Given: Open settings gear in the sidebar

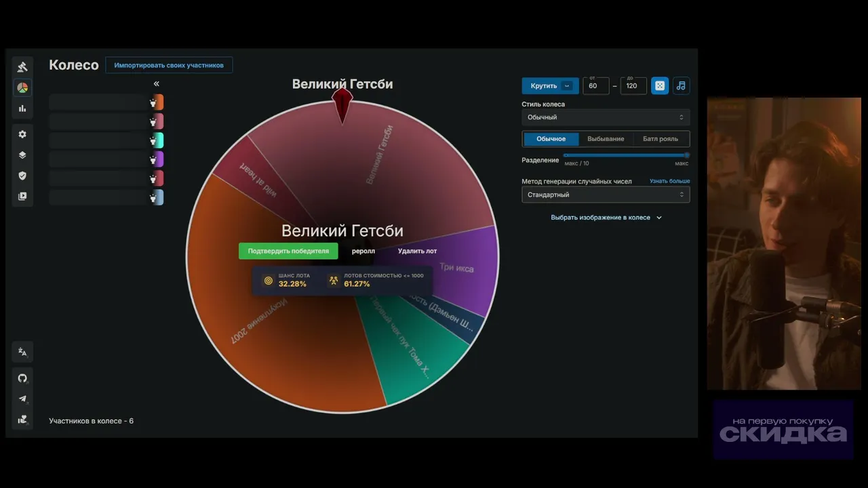Looking at the screenshot, I should [22, 134].
